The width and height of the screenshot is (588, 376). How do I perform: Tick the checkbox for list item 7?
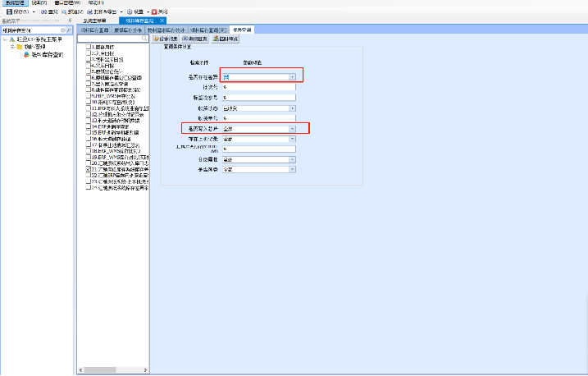point(89,84)
